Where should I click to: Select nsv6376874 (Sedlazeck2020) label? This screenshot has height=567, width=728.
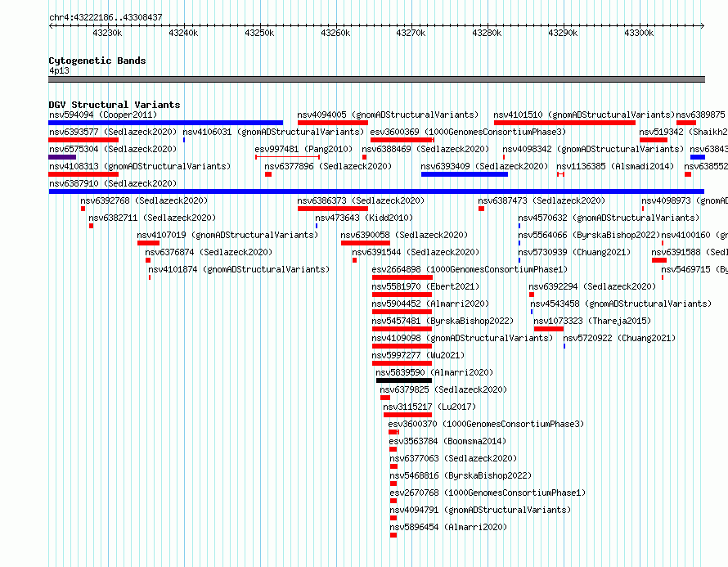pyautogui.click(x=209, y=252)
